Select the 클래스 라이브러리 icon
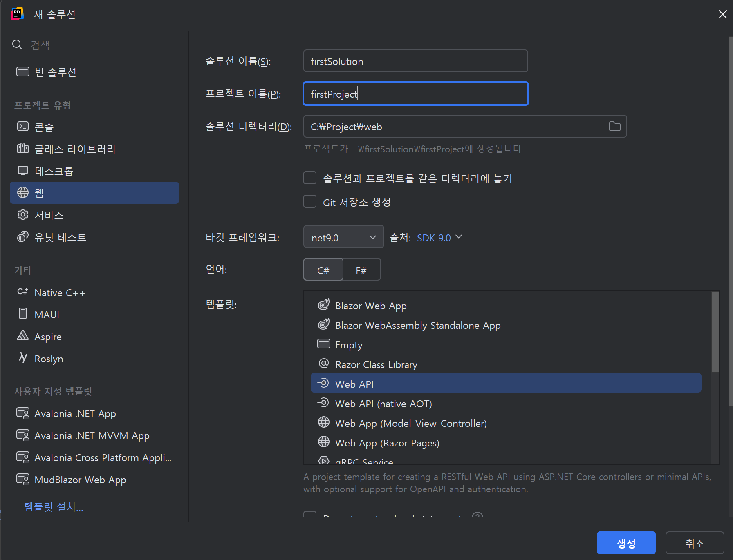Viewport: 733px width, 560px height. [23, 148]
